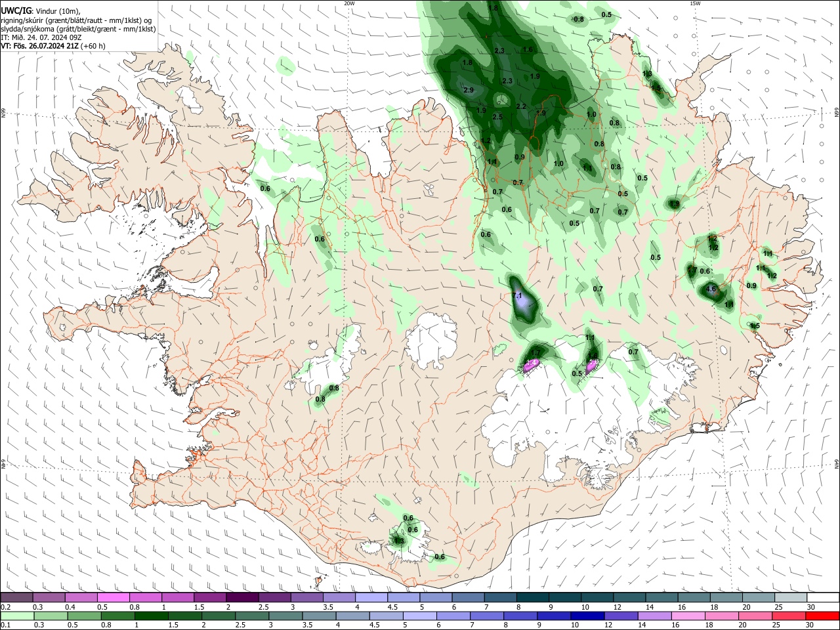Click the 2.9 precipitation value
The width and height of the screenshot is (840, 630).
(469, 90)
